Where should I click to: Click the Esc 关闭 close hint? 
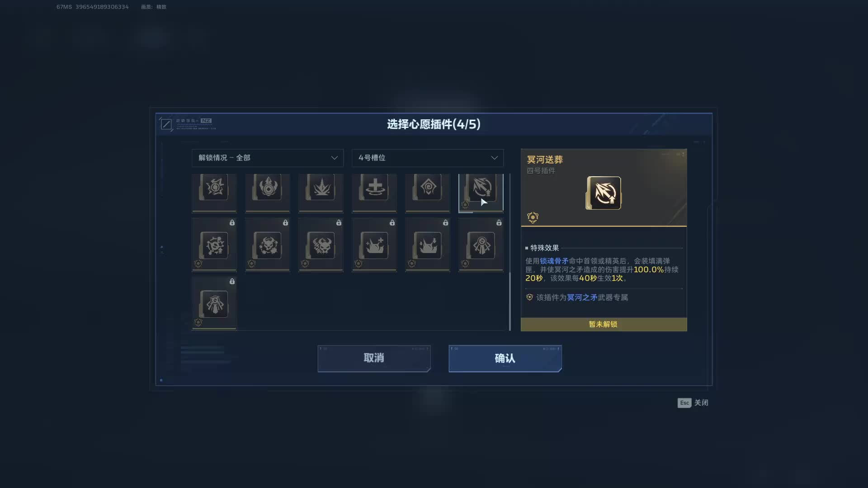click(693, 403)
